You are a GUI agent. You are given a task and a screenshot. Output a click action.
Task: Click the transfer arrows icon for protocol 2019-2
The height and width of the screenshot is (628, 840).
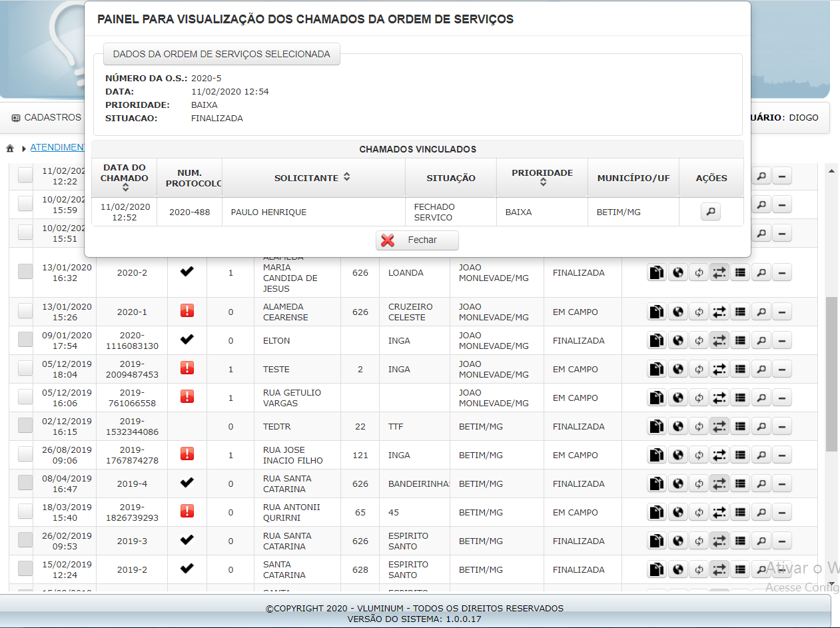719,569
